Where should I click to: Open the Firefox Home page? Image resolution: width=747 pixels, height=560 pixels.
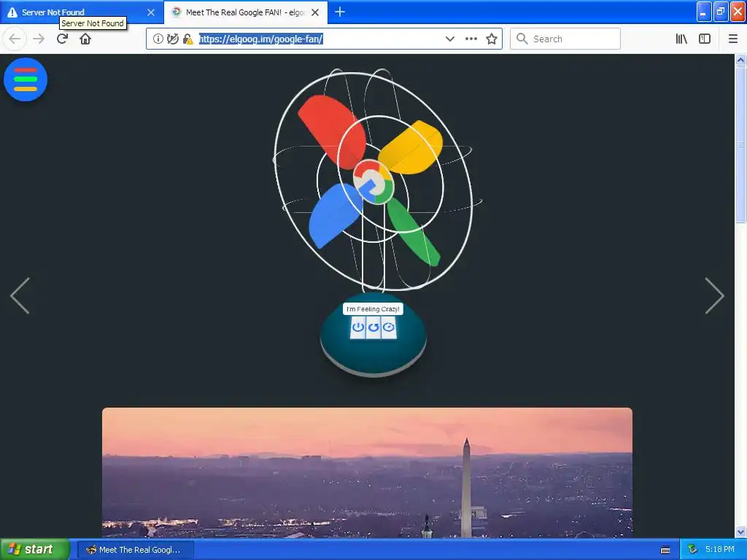(85, 39)
